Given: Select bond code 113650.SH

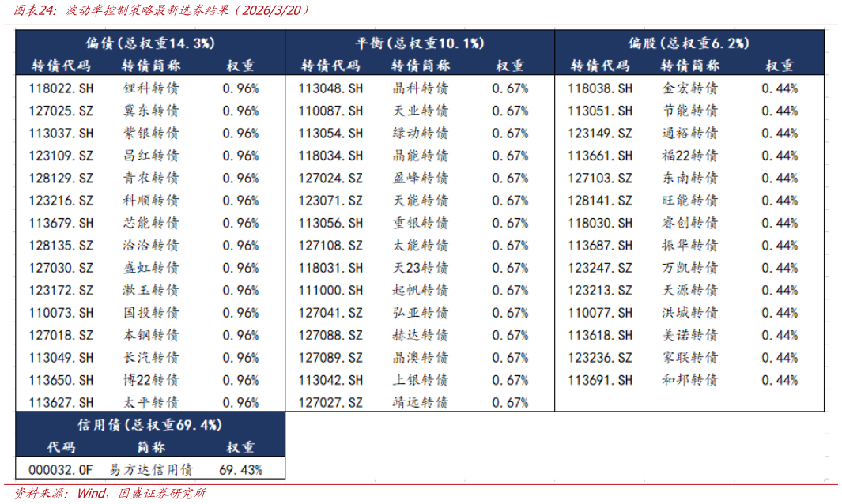Looking at the screenshot, I should tap(61, 381).
